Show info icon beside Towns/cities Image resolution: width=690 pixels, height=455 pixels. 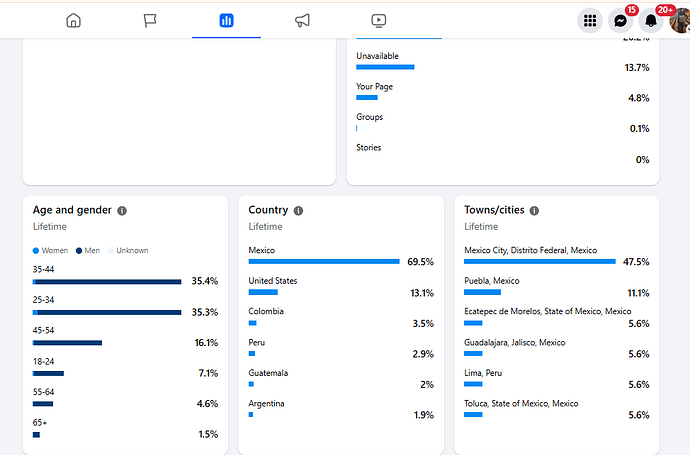[x=534, y=211]
